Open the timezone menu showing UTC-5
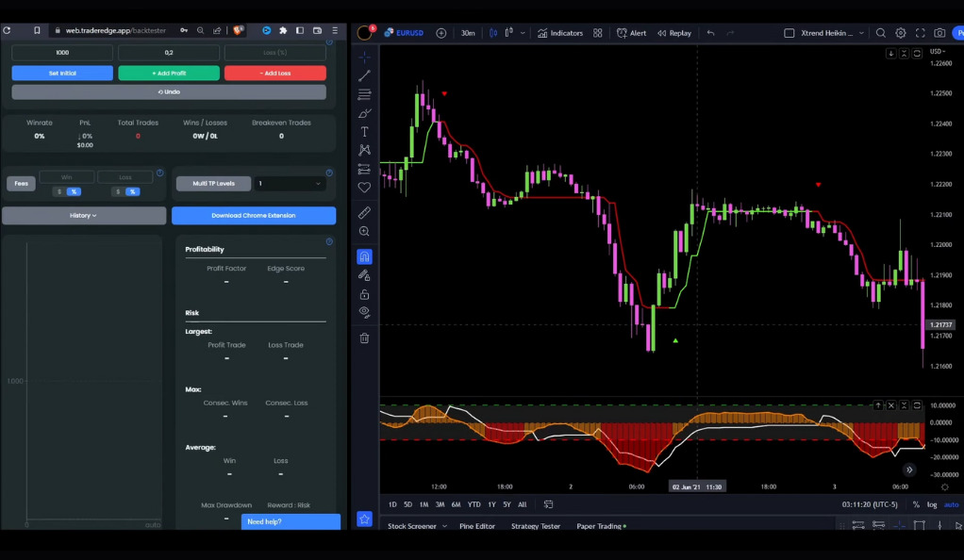 click(x=870, y=504)
